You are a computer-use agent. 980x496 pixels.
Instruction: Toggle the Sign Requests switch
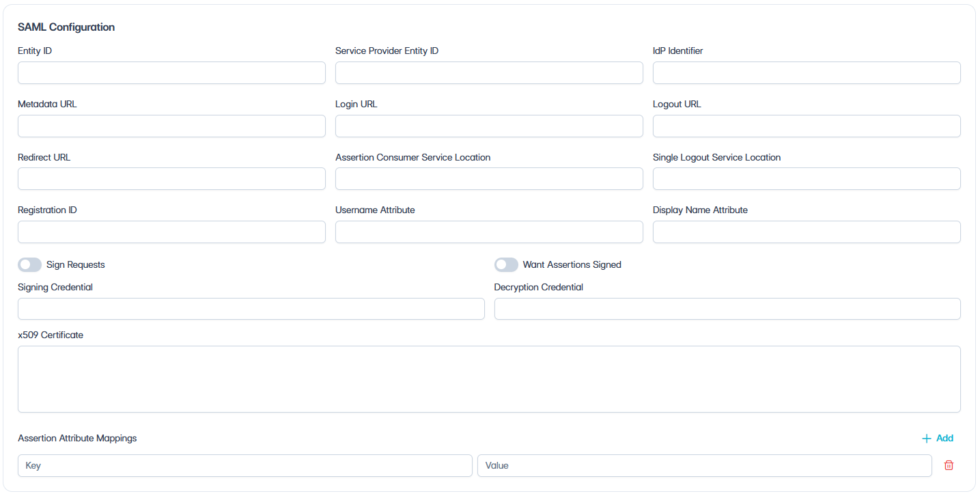point(29,264)
